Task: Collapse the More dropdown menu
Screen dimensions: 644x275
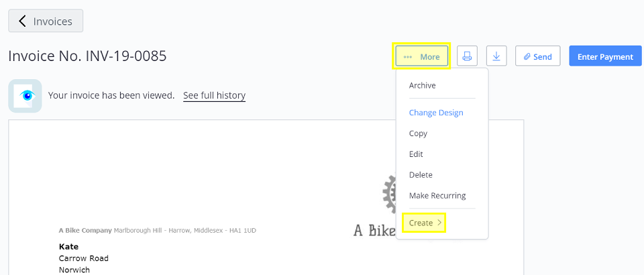Action: pyautogui.click(x=422, y=57)
